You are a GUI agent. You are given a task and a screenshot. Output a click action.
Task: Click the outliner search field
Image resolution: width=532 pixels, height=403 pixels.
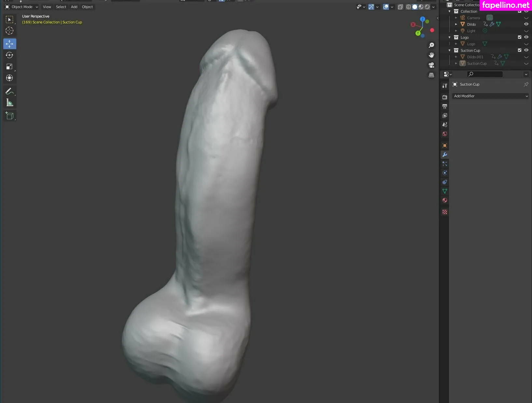point(484,74)
